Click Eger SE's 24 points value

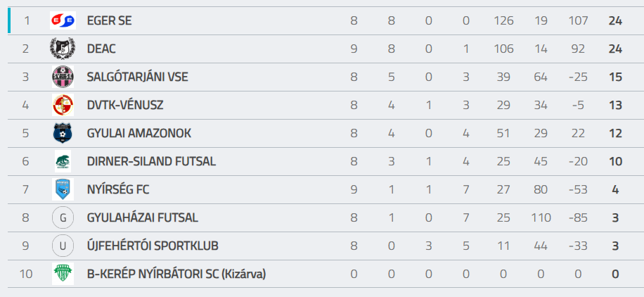pos(615,20)
